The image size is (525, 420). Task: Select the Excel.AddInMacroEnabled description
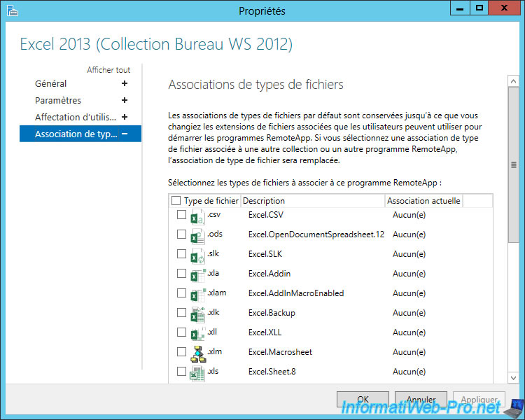[x=296, y=293]
